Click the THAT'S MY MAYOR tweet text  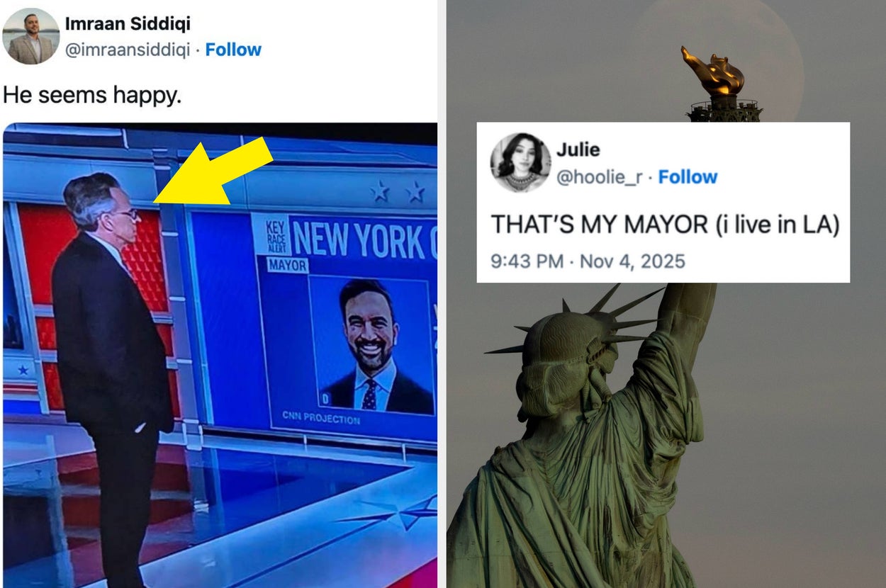coord(665,225)
